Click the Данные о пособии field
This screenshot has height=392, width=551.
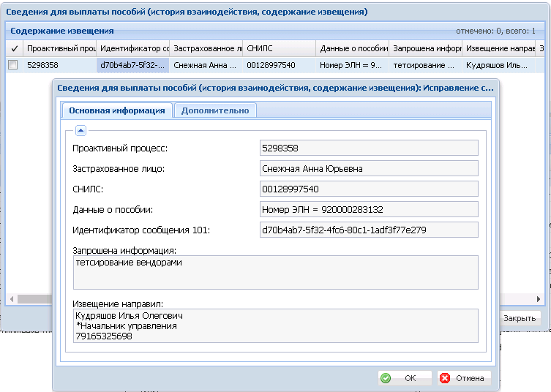coord(369,209)
